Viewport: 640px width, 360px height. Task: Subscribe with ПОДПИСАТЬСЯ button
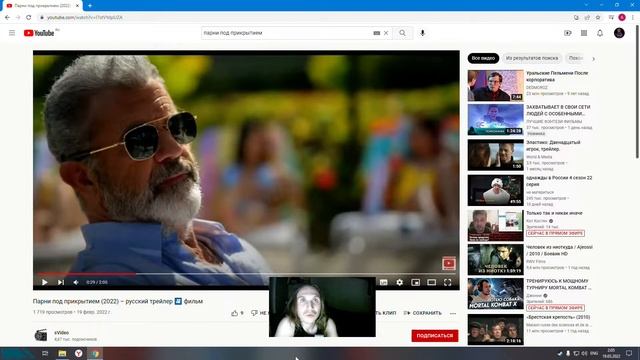point(435,336)
